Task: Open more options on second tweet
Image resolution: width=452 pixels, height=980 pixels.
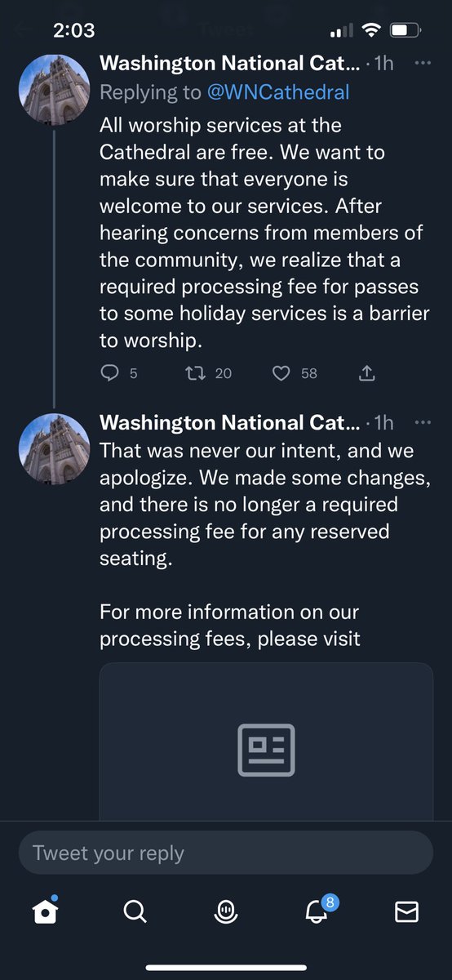Action: [x=423, y=422]
